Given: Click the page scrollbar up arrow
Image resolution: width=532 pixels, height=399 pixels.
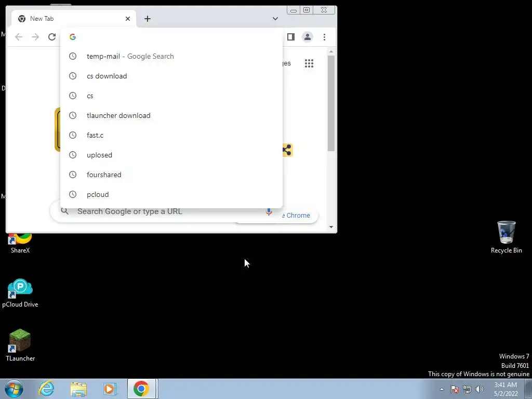Looking at the screenshot, I should point(331,51).
